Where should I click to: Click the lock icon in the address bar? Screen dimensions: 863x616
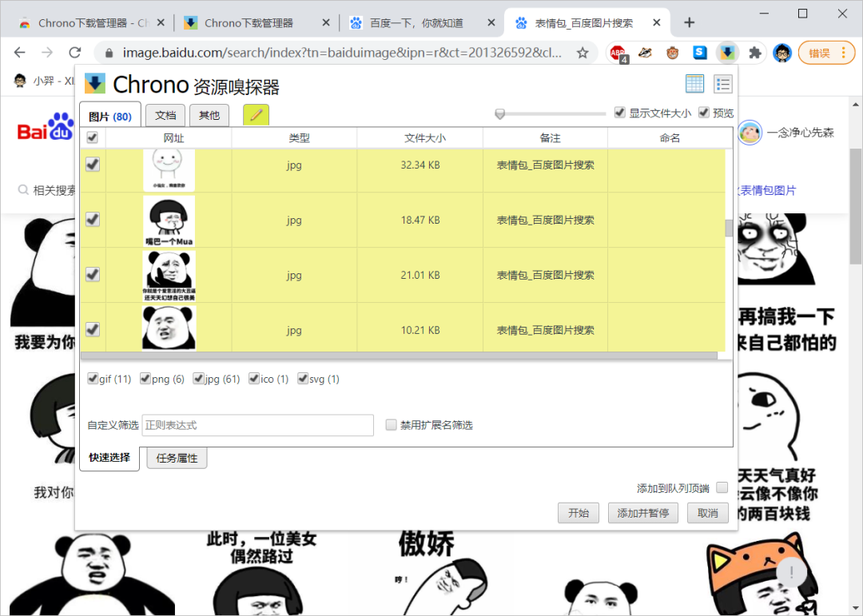pos(109,53)
